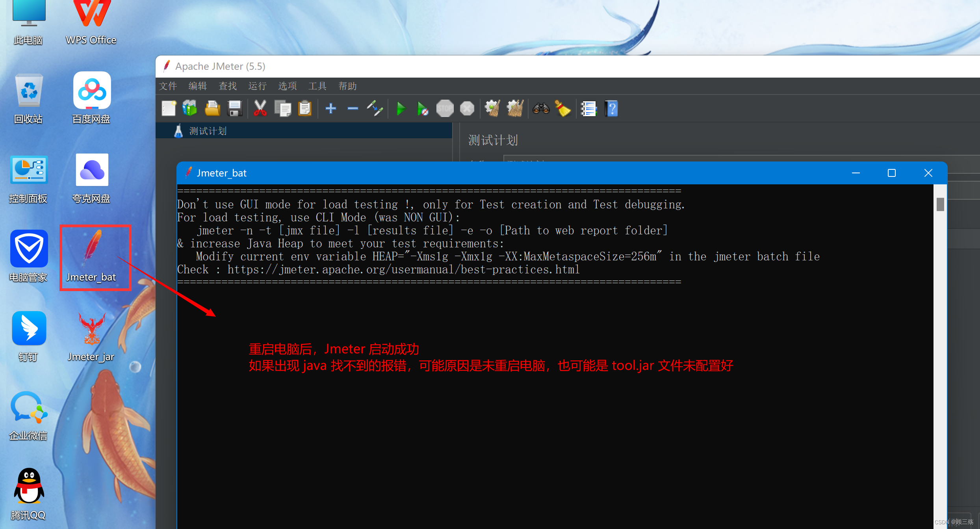
Task: Open the 文件 menu
Action: point(168,86)
